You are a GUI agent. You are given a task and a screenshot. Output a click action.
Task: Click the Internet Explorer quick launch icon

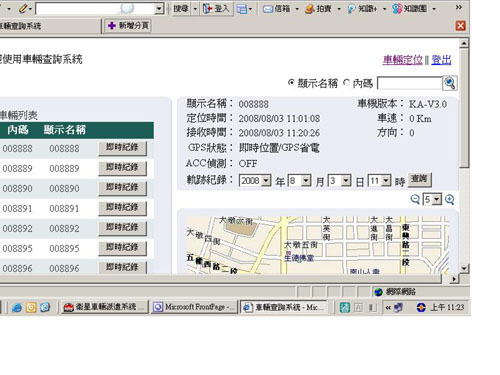(x=17, y=307)
